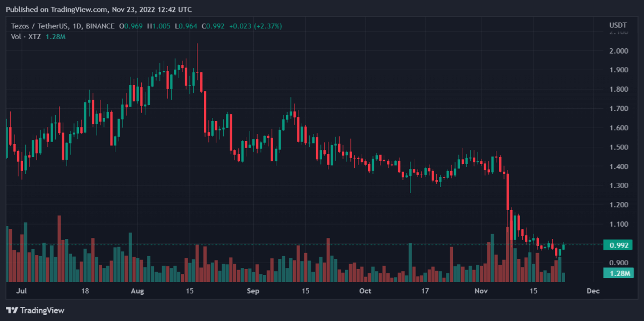
Task: Click the +0.023 (+2.37%) change value
Action: (255, 26)
